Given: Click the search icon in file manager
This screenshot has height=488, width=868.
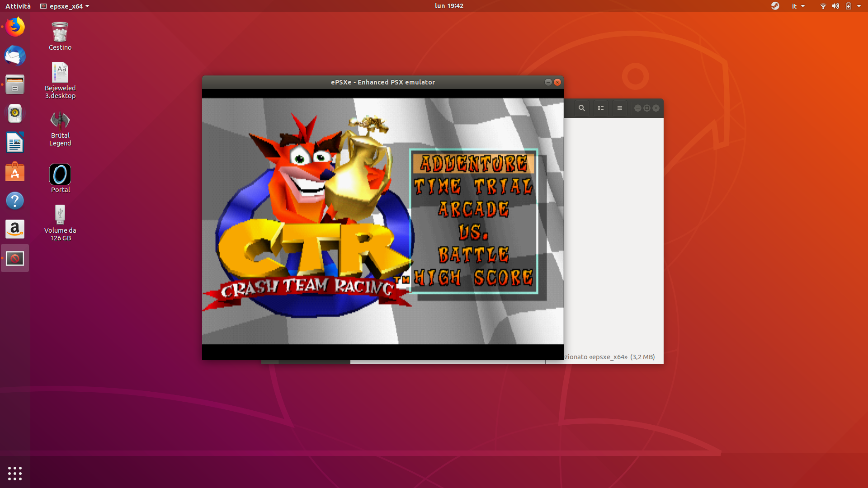Looking at the screenshot, I should click(582, 108).
